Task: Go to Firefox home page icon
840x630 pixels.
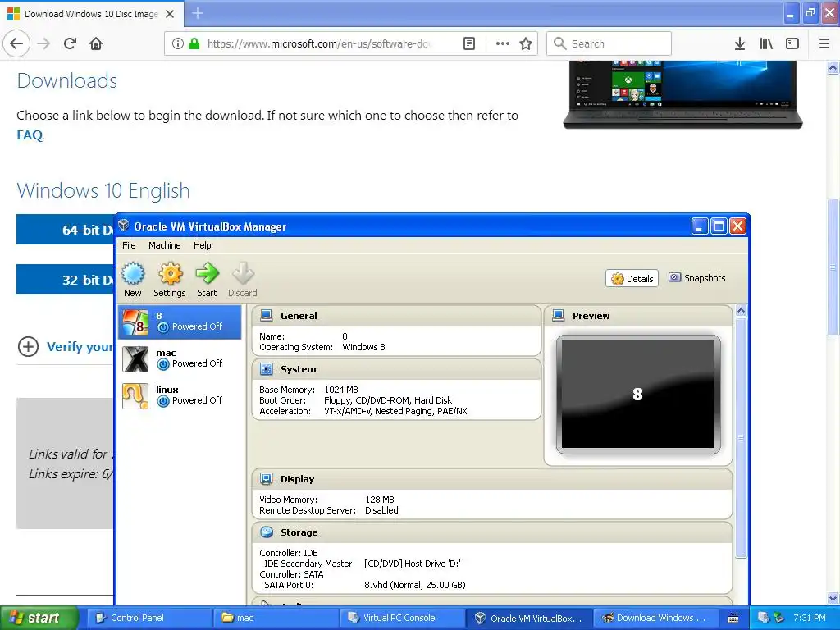Action: (x=96, y=43)
